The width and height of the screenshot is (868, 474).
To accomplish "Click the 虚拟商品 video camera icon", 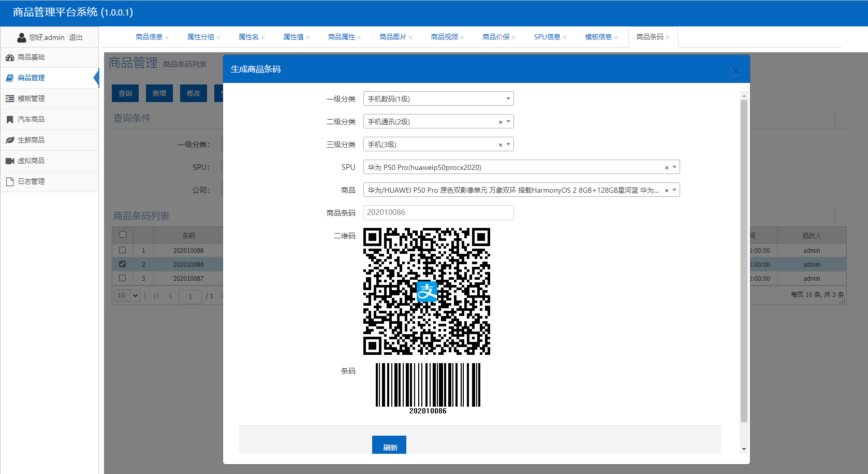I will tap(10, 161).
